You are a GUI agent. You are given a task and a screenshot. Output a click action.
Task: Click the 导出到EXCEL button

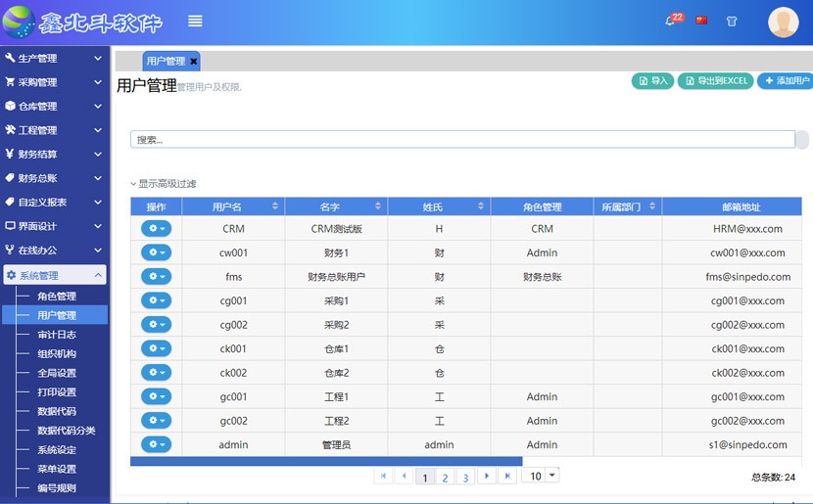715,81
